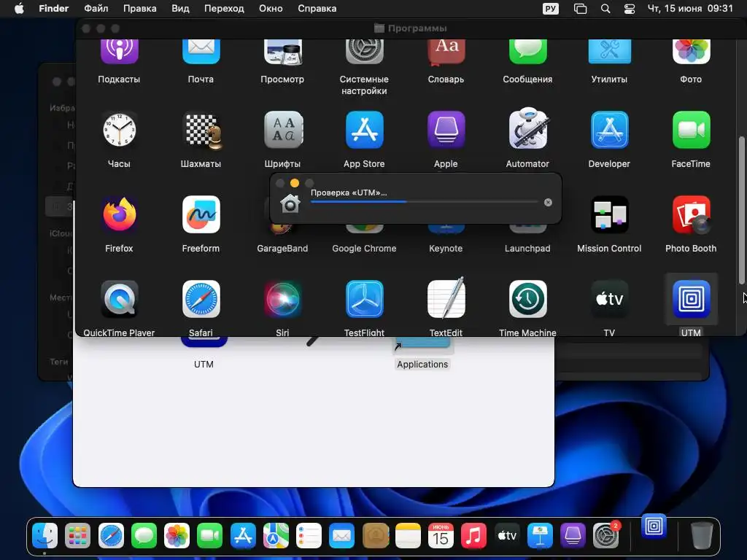
Task: Select the Time Machine app icon
Action: tap(527, 299)
